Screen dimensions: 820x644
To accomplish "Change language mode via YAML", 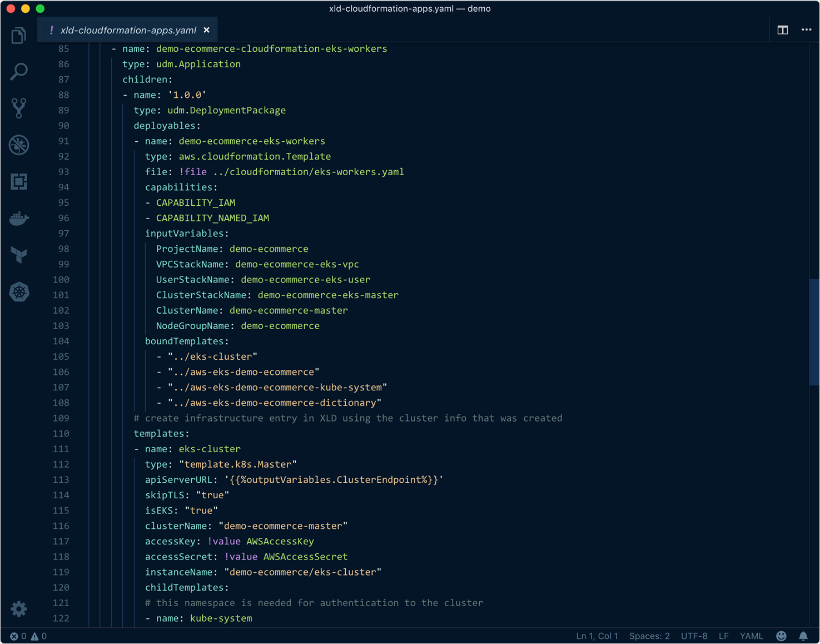I will point(752,636).
